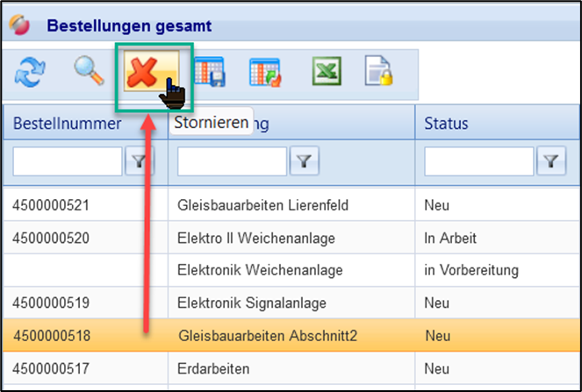Open the Bestellnummer filter options funnel

140,160
